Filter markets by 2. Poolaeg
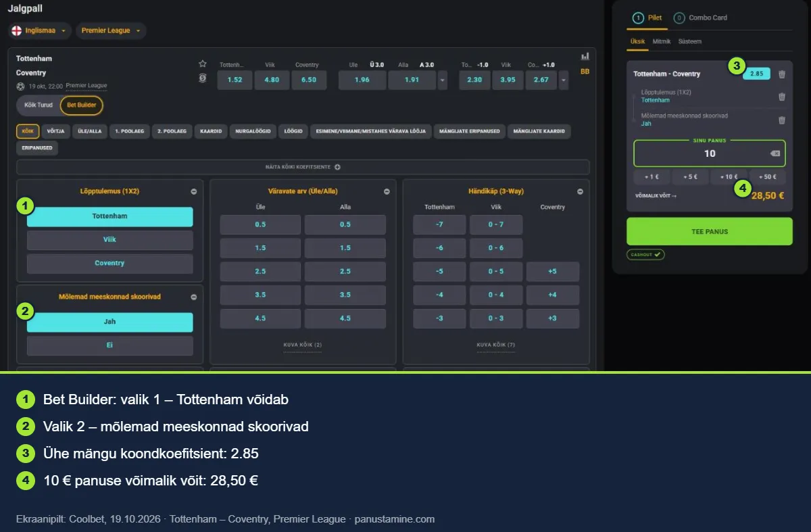Screen dimensions: 811x532 (x=173, y=131)
